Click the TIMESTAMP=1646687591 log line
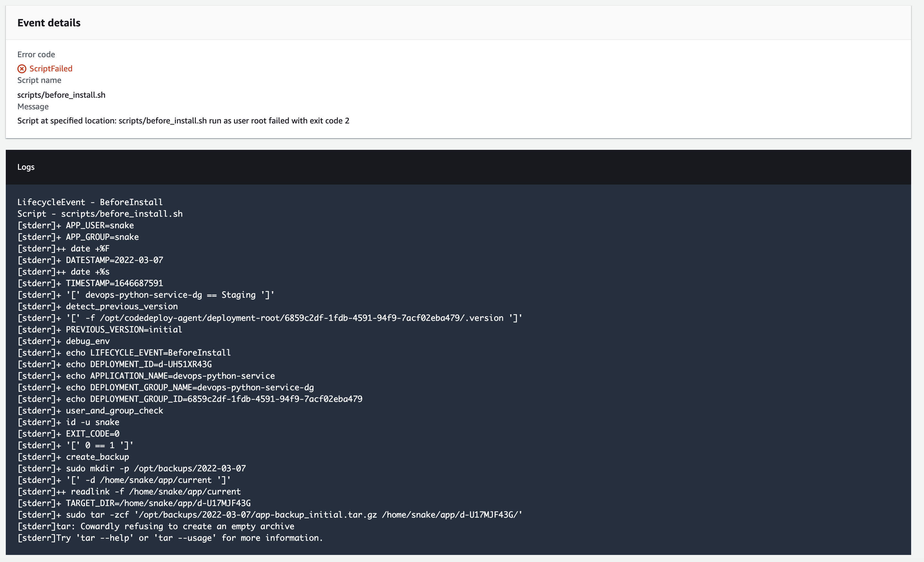The height and width of the screenshot is (562, 924). pos(90,283)
